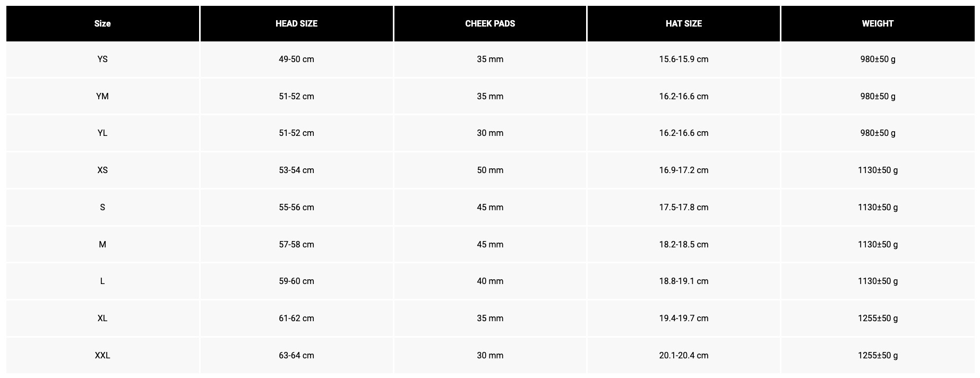Click the 18.8-19.1 cm hat size cell
Screen dimensions: 980x378
(x=684, y=281)
